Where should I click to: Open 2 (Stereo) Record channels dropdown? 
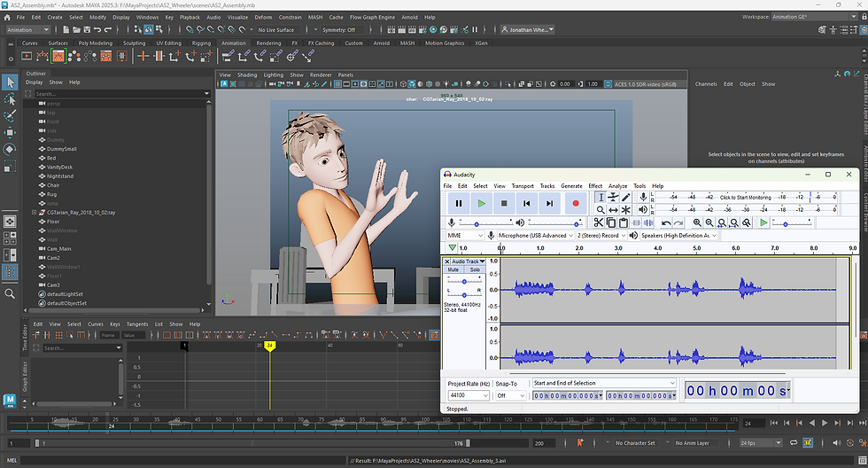click(x=601, y=236)
